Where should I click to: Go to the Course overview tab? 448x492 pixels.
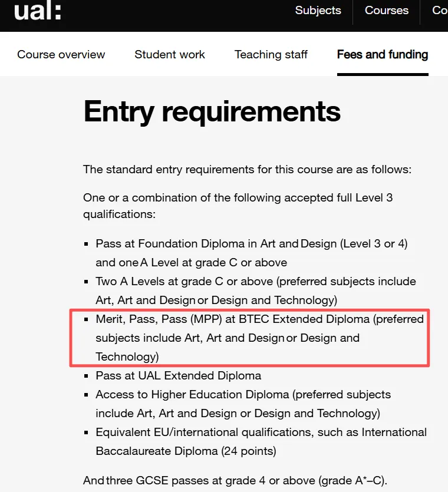(x=61, y=54)
